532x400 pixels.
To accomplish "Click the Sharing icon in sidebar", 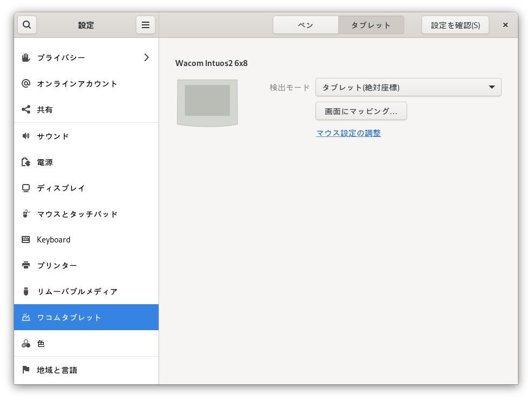I will point(26,109).
